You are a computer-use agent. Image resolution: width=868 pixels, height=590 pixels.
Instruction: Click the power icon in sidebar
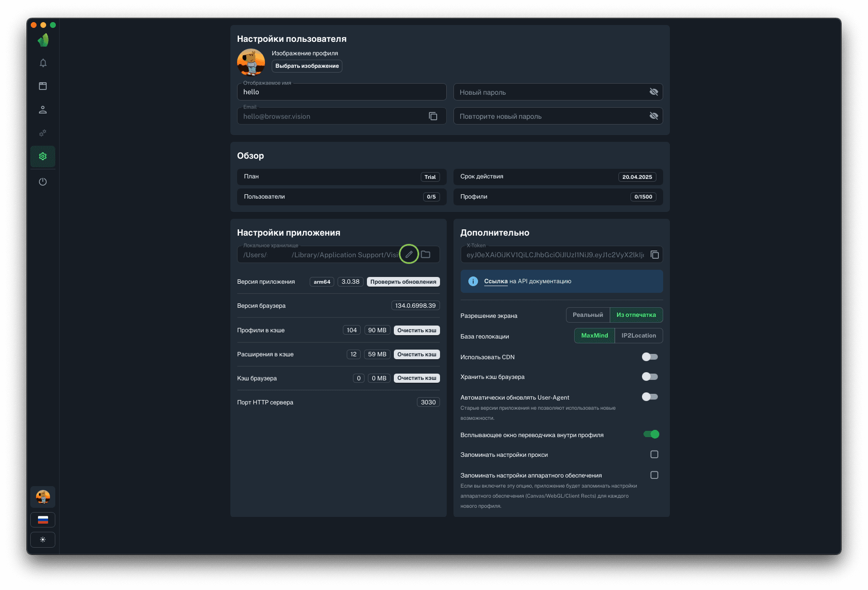pos(43,182)
